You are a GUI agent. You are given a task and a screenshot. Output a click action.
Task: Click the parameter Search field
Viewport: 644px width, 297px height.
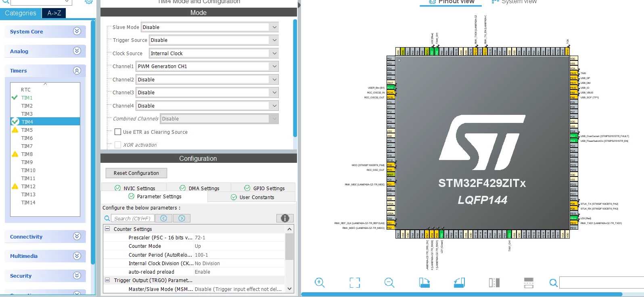point(132,218)
